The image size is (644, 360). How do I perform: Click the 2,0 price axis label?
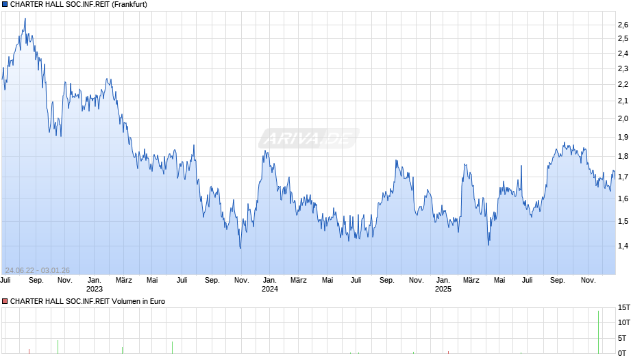(x=623, y=118)
